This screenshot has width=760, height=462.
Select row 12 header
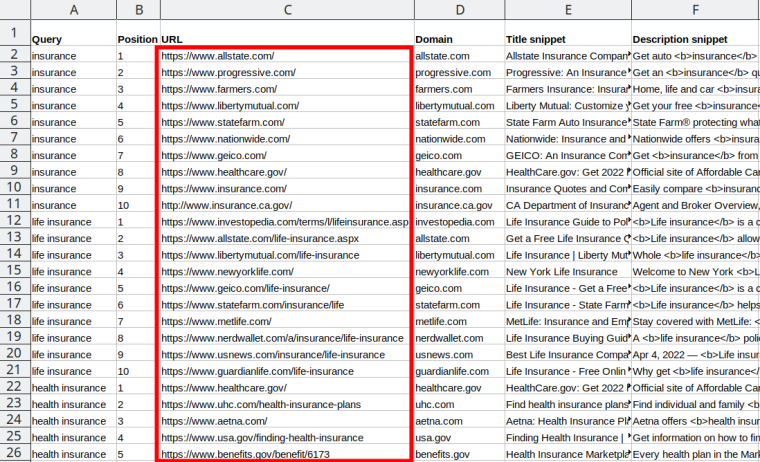point(15,221)
